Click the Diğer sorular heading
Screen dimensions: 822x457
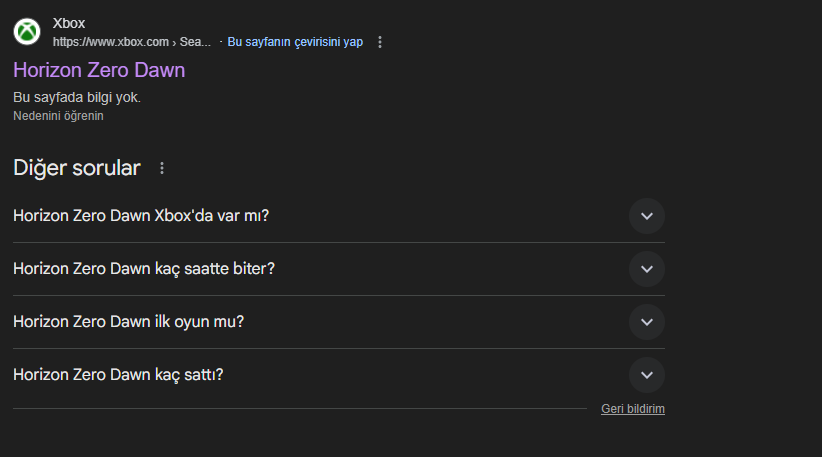[x=77, y=168]
